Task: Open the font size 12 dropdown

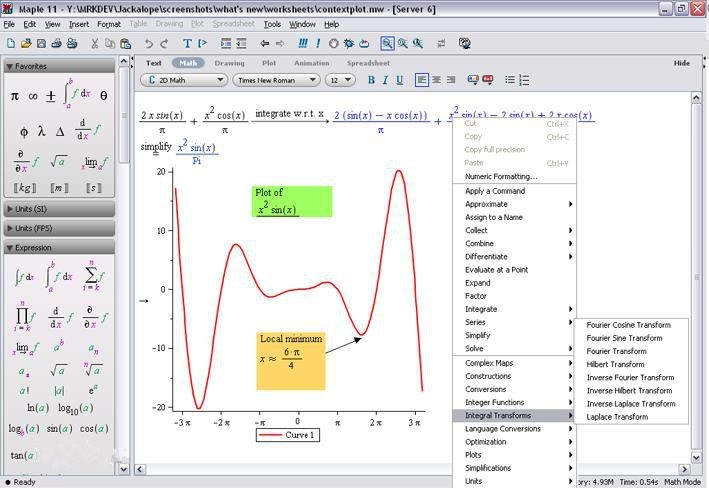Action: [x=340, y=80]
